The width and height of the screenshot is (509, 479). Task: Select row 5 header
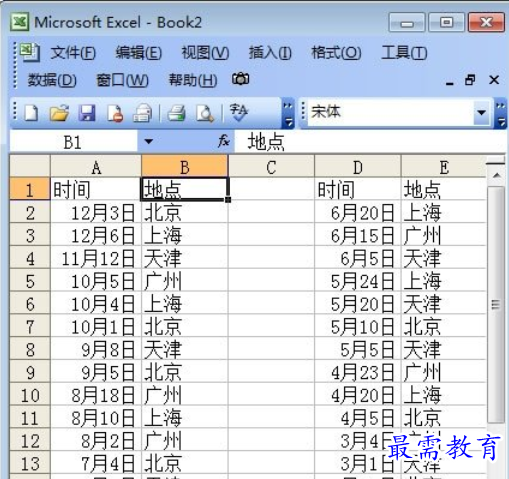[x=30, y=280]
